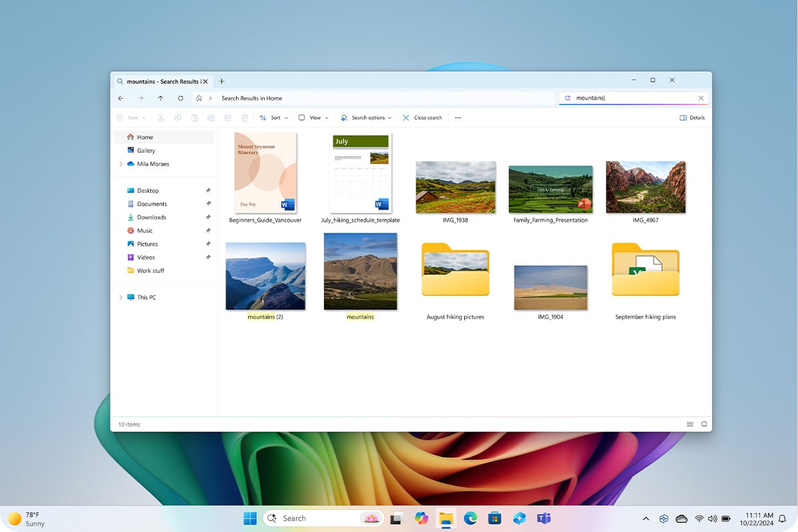Click the back navigation arrow

120,98
